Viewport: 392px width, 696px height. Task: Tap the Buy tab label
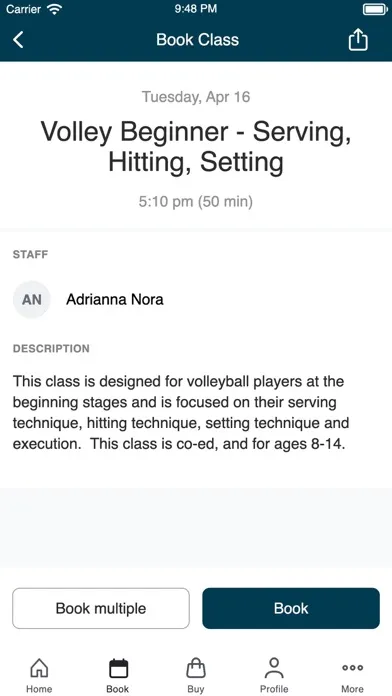(x=196, y=689)
